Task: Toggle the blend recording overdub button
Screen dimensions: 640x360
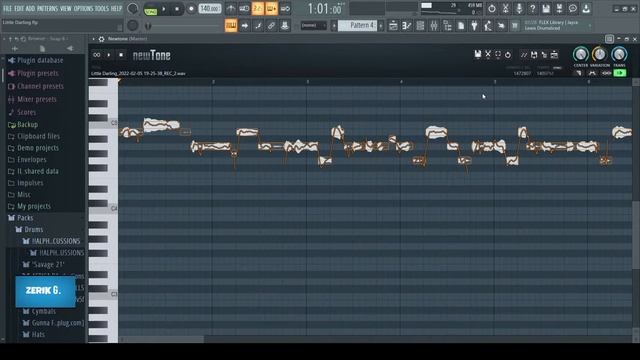Action: point(271,9)
